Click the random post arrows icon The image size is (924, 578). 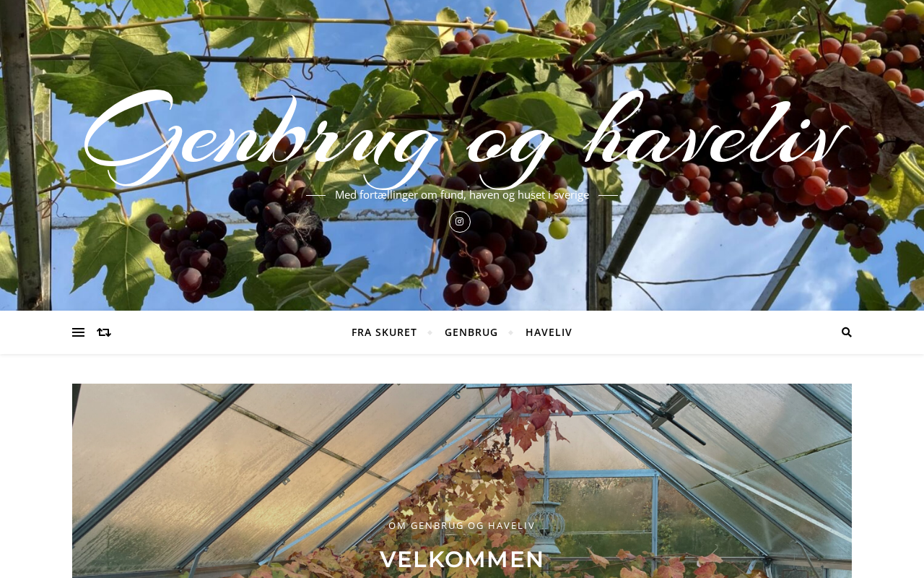pyautogui.click(x=104, y=332)
